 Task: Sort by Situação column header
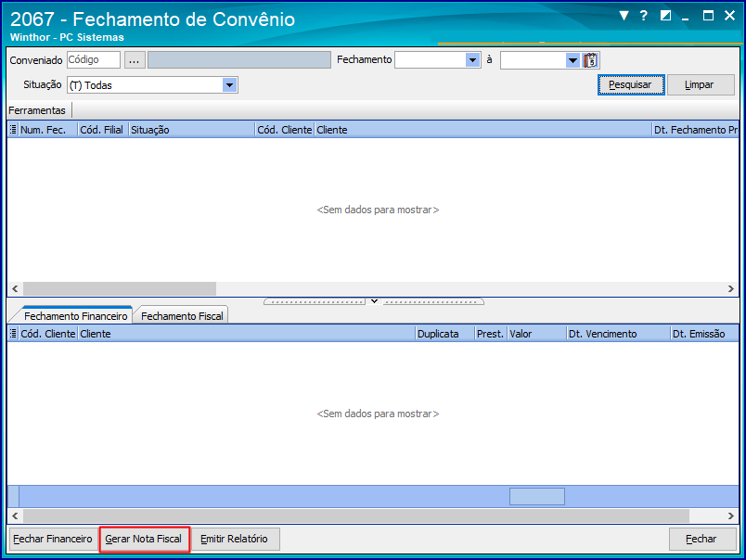192,129
